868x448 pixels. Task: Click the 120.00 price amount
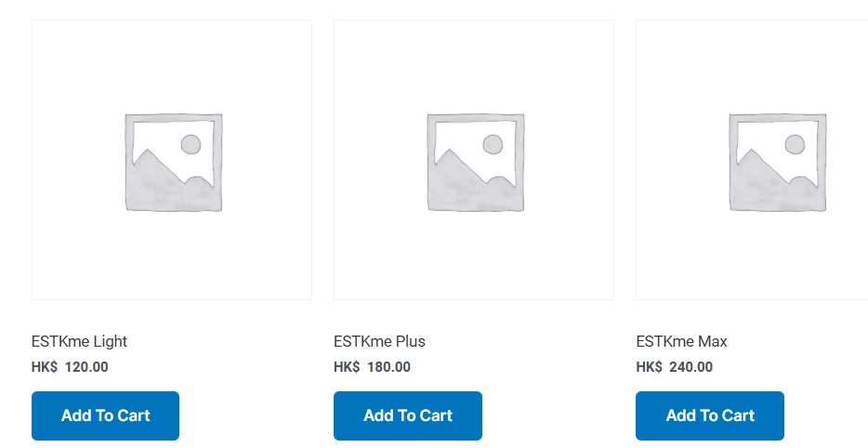coord(86,367)
